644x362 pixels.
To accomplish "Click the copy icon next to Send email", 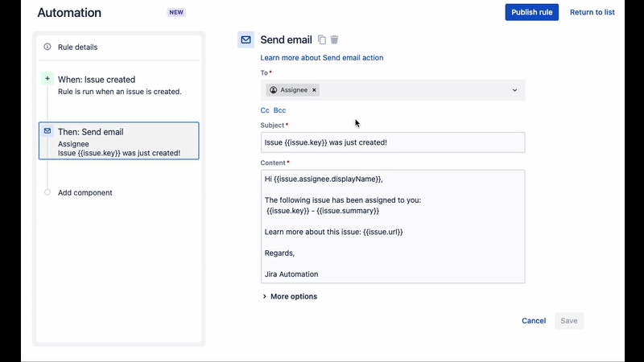I will (322, 39).
